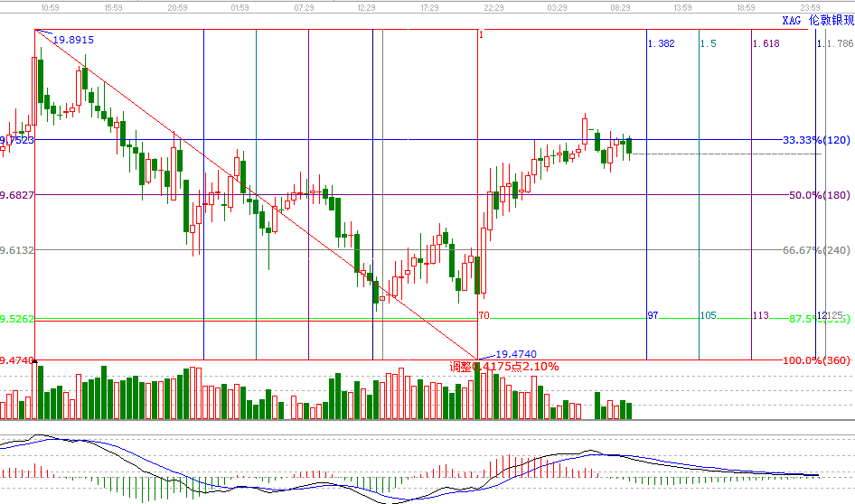Pick the 66.67%(240) retracement level label
This screenshot has width=855, height=504.
[x=815, y=250]
